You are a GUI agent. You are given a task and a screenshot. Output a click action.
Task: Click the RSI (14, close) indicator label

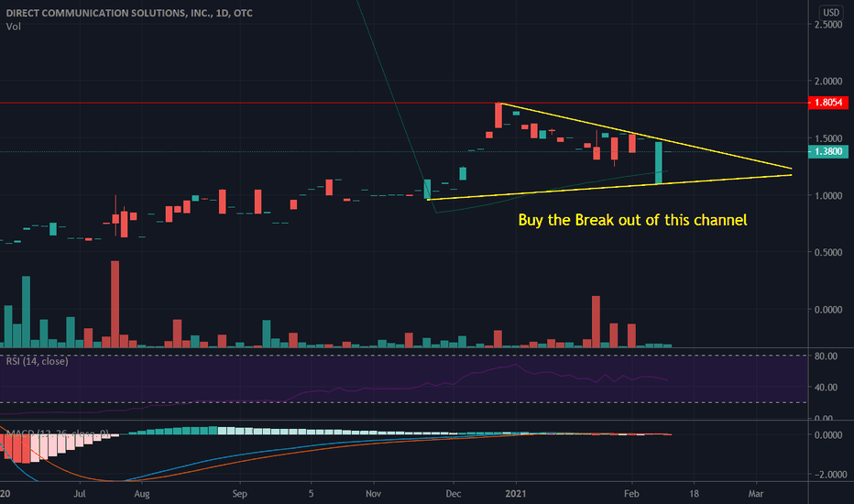(37, 361)
